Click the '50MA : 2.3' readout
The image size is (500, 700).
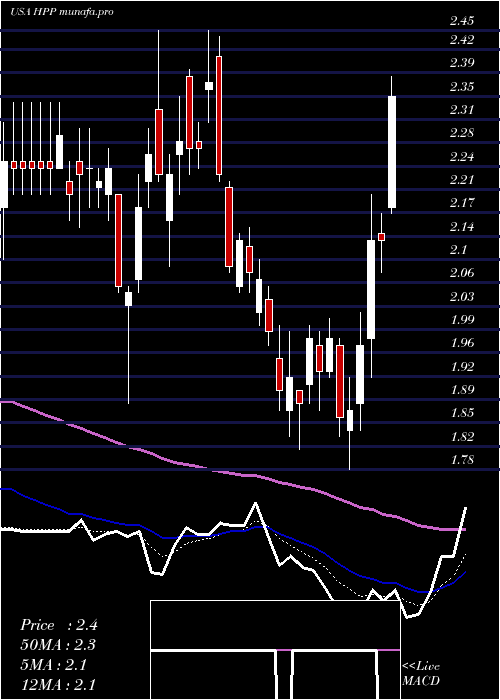click(x=58, y=645)
